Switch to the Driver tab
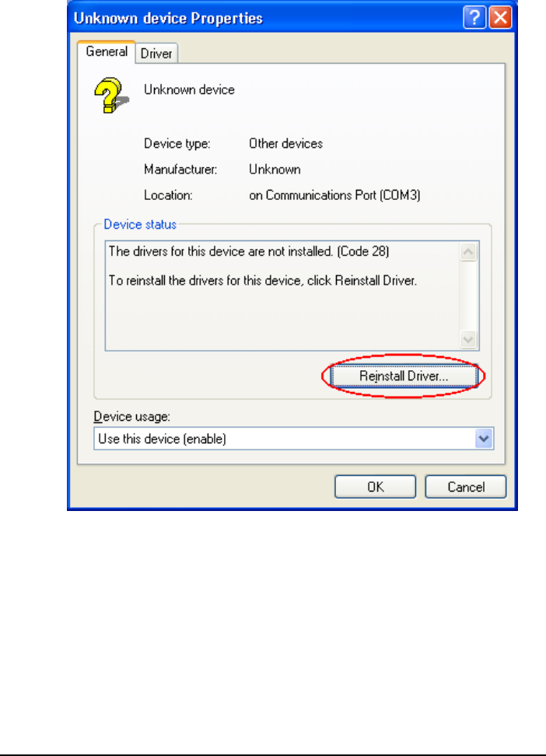The height and width of the screenshot is (756, 546). 156,53
